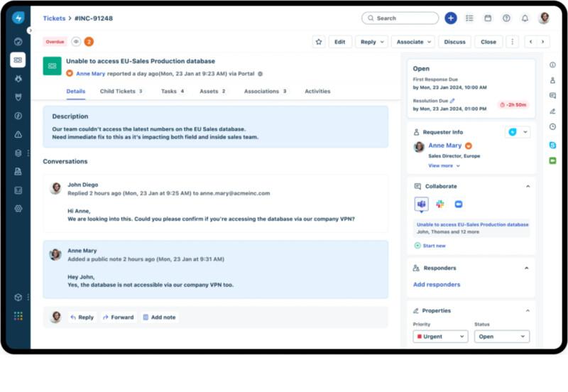Open the shield icon in sidebar
This screenshot has height=392, width=568.
click(x=18, y=97)
